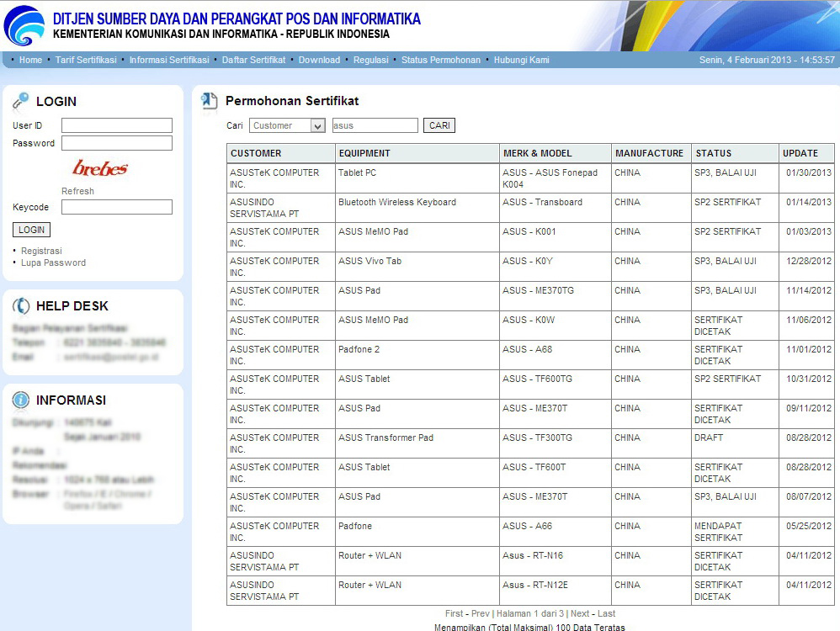Screen dimensions: 840x631
Task: Select the ASUS - K0W model cell
Action: (555, 326)
